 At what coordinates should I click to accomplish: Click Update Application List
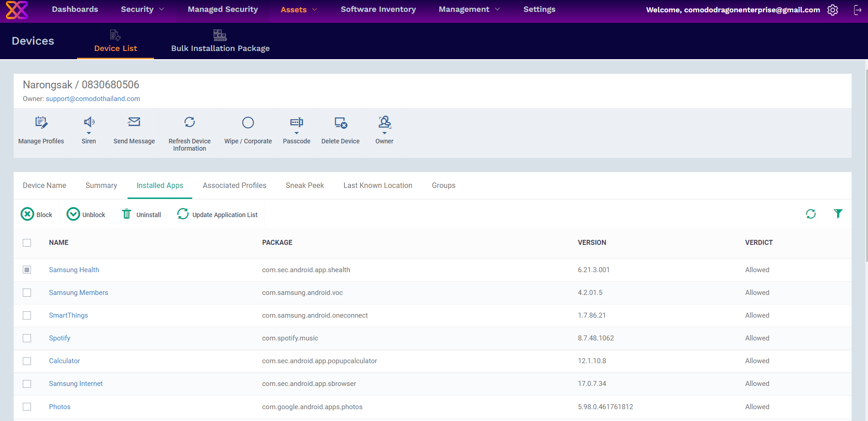[x=225, y=214]
